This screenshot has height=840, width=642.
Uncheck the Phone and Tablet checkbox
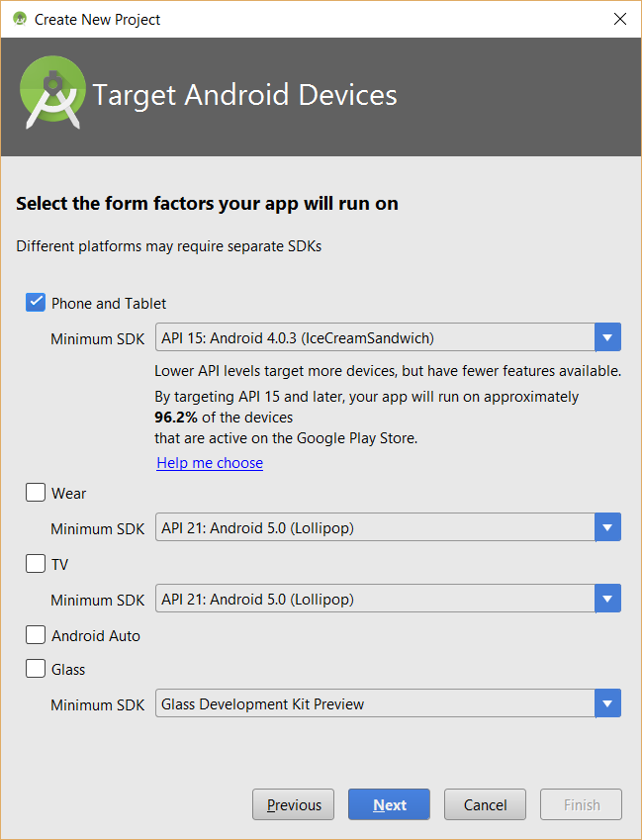tap(36, 303)
